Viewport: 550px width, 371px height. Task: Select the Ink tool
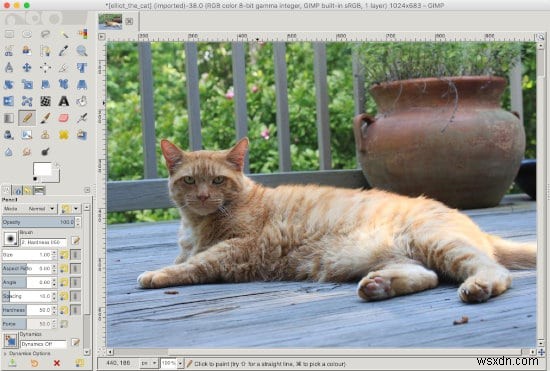coord(9,135)
